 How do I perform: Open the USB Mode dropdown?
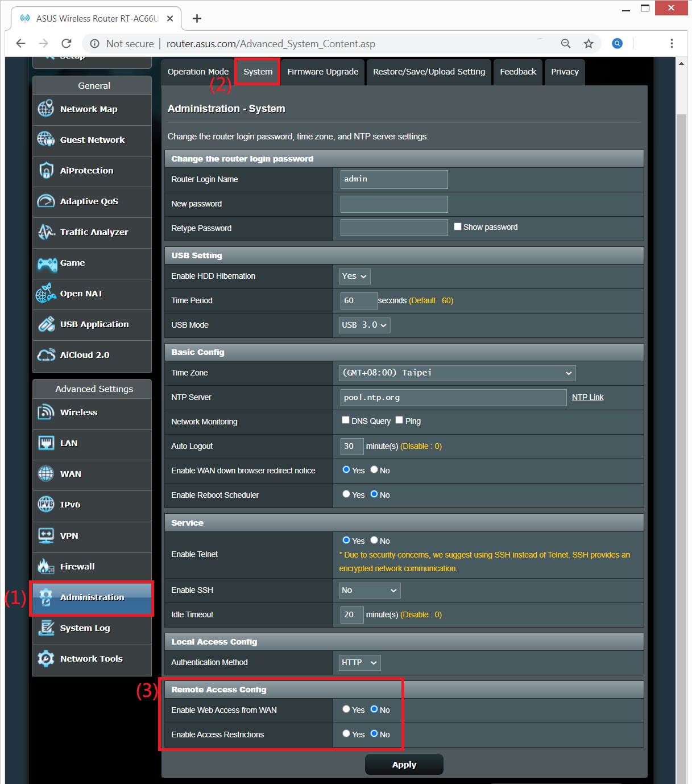pyautogui.click(x=364, y=325)
